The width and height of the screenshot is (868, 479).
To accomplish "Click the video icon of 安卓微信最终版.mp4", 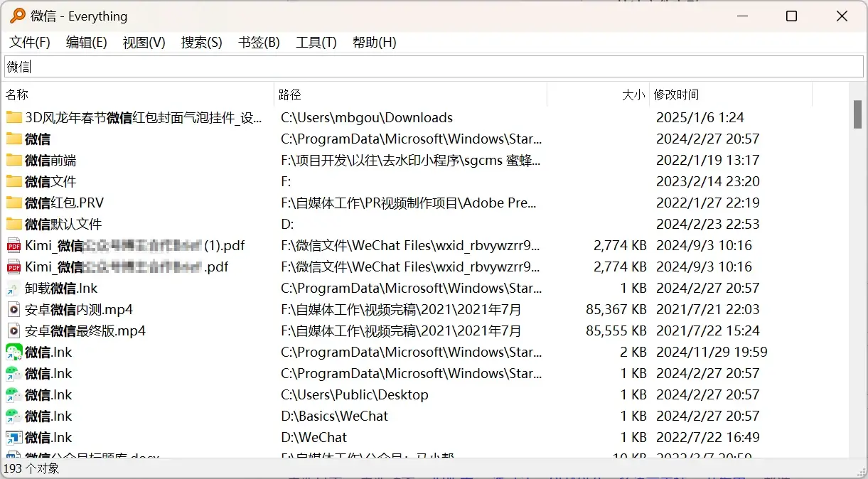I will [x=14, y=331].
